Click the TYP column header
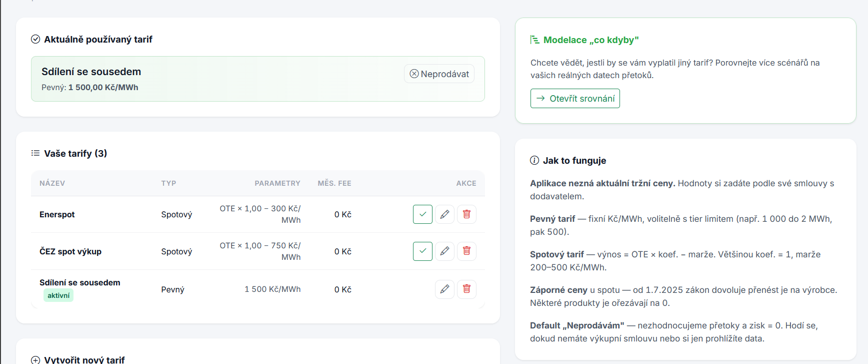This screenshot has height=364, width=868. pyautogui.click(x=168, y=183)
